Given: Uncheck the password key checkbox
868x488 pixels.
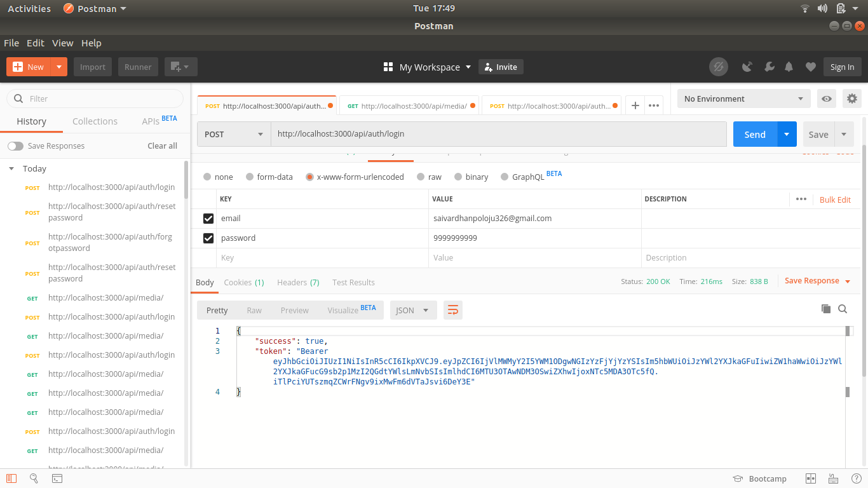Looking at the screenshot, I should pos(208,238).
